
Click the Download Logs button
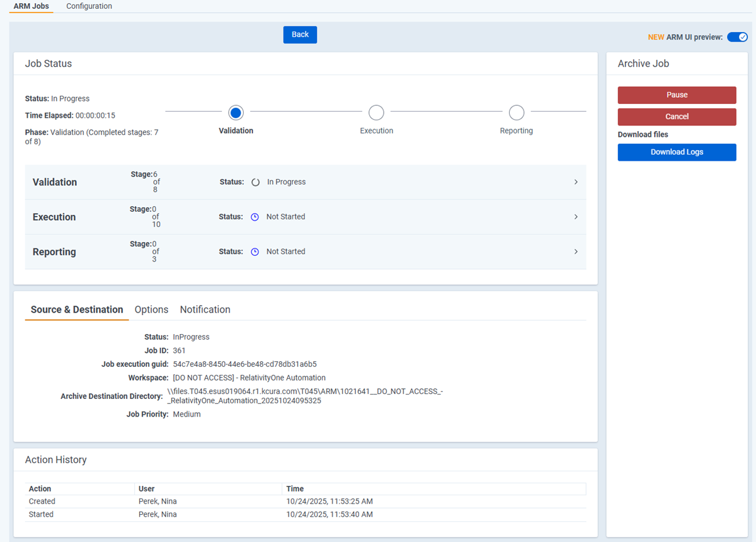click(677, 152)
